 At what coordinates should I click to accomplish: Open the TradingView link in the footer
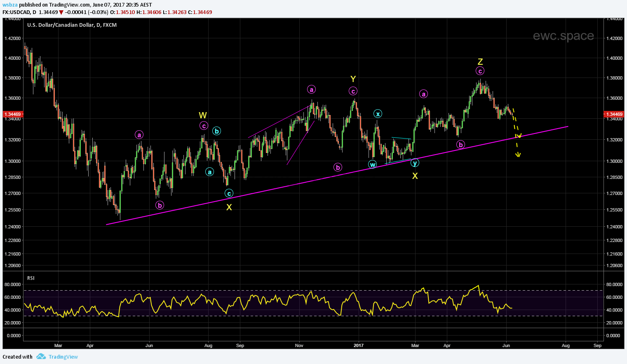pos(63,357)
